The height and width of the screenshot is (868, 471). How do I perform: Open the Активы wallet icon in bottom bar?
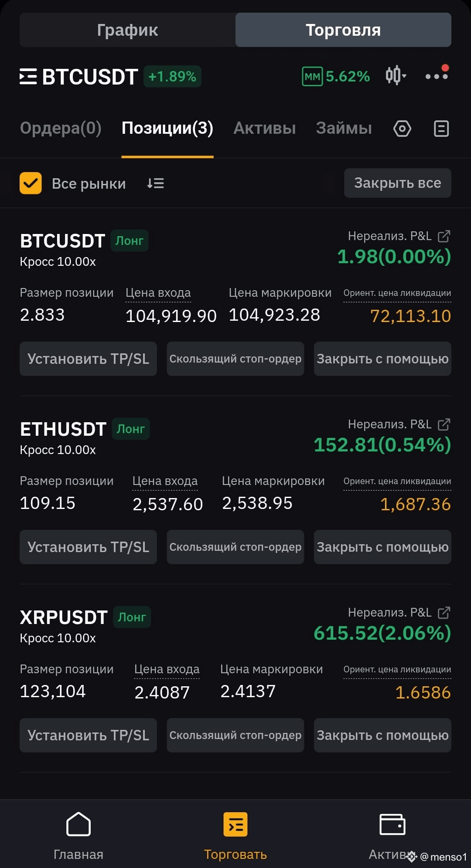(392, 824)
